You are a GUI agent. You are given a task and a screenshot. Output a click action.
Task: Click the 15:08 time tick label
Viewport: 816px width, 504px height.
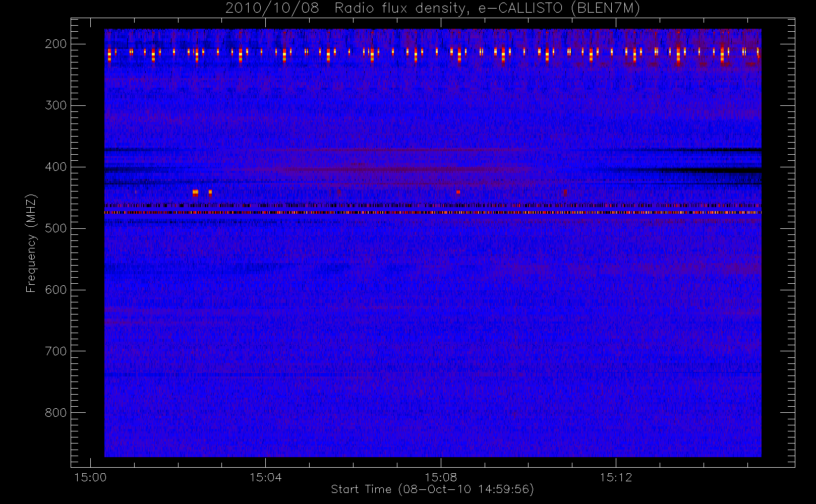point(441,477)
